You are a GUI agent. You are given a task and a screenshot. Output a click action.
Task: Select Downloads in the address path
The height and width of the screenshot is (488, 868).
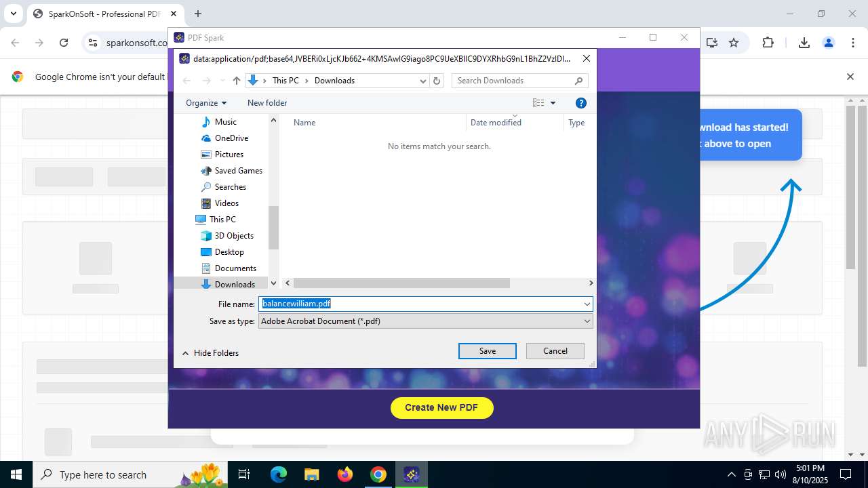[x=334, y=81]
